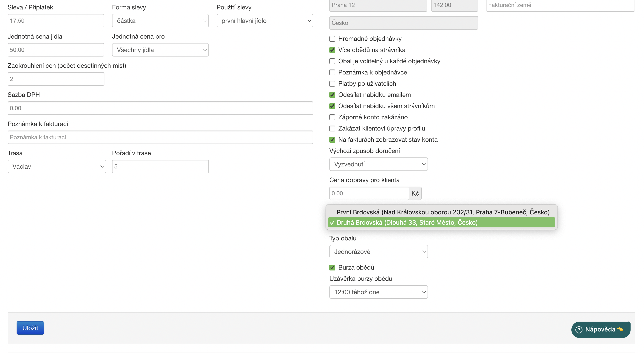The width and height of the screenshot is (644, 353).
Task: Enable Hromadné objednávky checkbox
Action: 332,39
